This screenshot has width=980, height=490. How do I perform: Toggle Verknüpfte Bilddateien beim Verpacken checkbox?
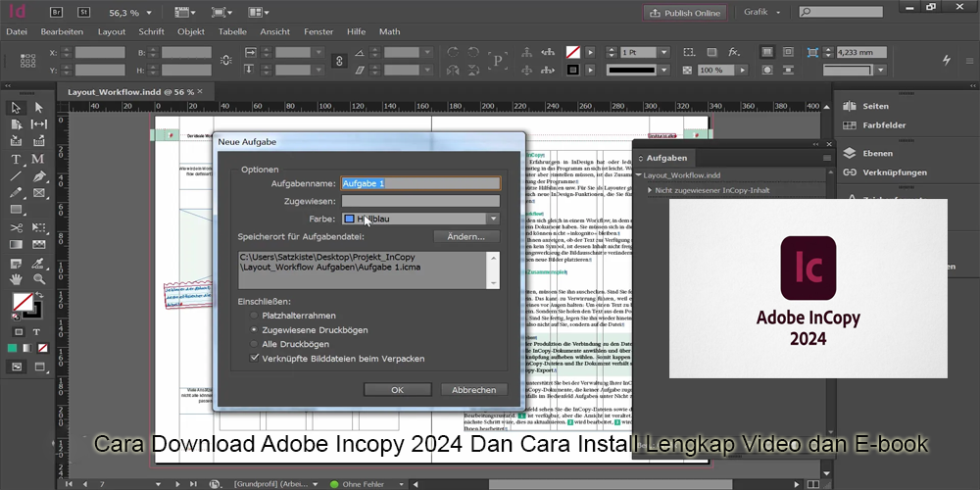coord(255,358)
